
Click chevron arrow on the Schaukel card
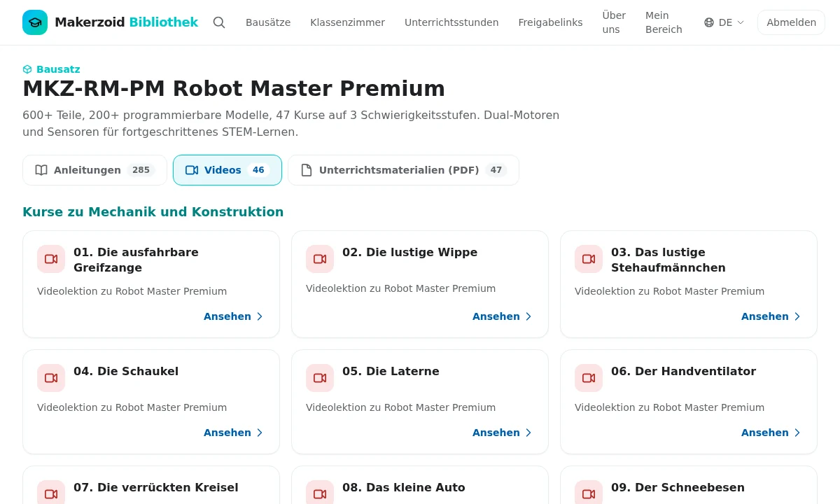click(x=260, y=433)
